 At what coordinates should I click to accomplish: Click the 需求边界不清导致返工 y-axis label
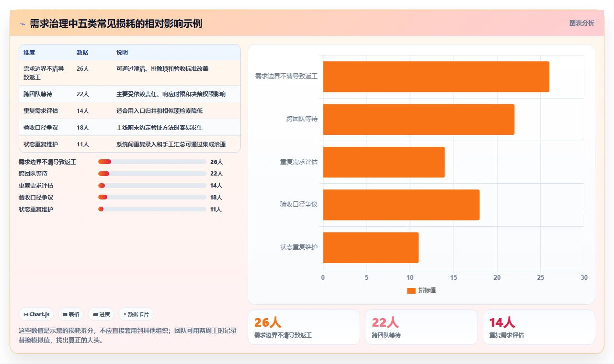286,76
